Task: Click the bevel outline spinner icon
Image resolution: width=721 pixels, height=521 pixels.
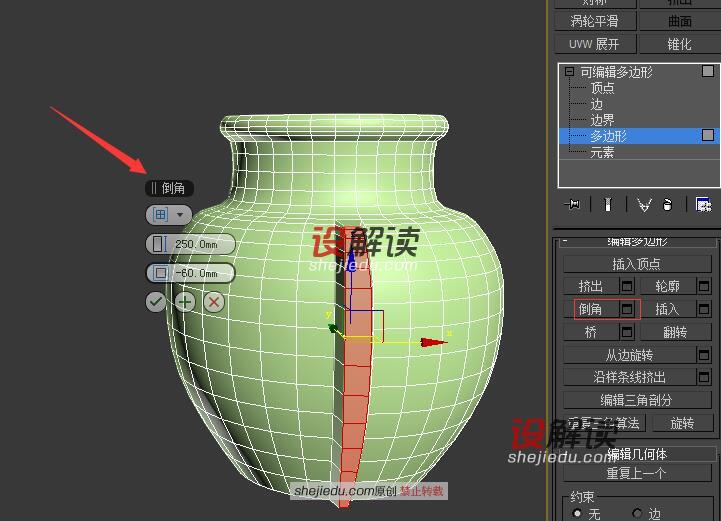Action: coord(160,273)
